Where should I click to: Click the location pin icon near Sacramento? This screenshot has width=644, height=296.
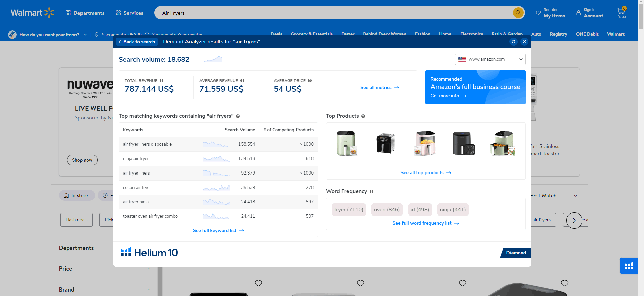point(97,35)
